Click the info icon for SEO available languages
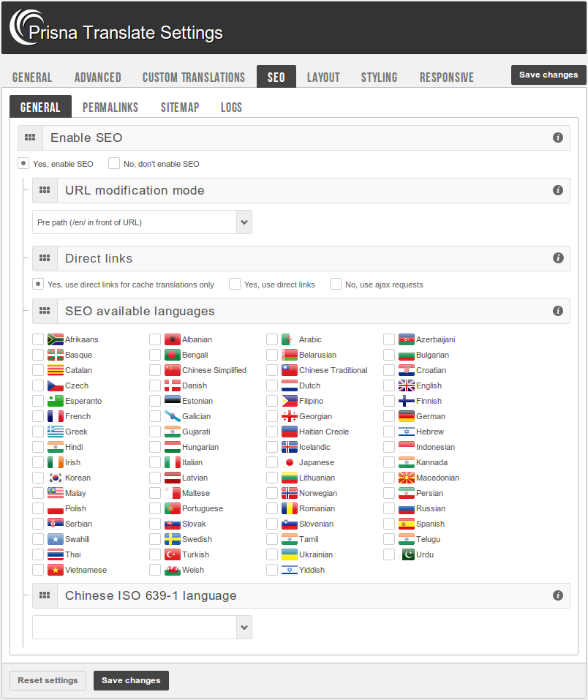 tap(558, 311)
